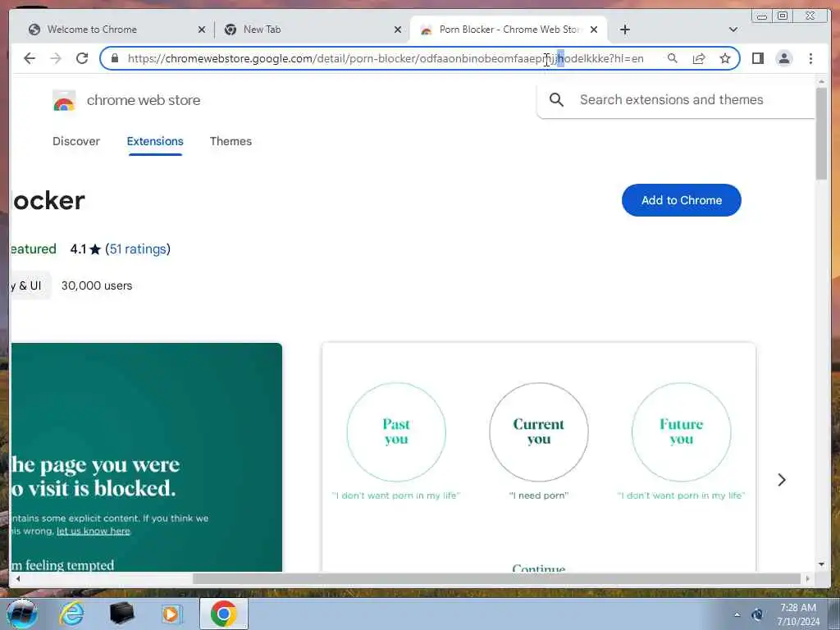
Task: Open the Chrome profile avatar menu
Action: [783, 58]
